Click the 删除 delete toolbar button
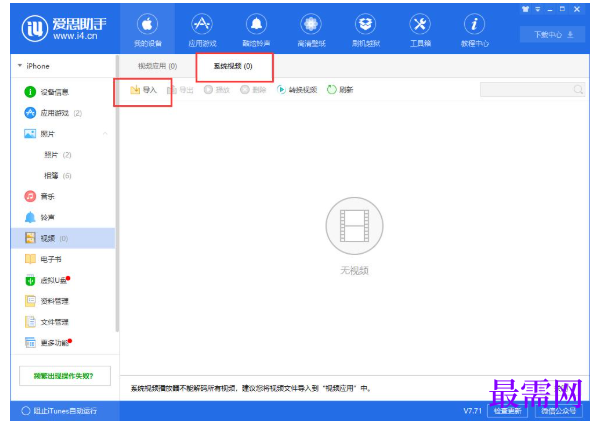The height and width of the screenshot is (425, 601). [253, 90]
